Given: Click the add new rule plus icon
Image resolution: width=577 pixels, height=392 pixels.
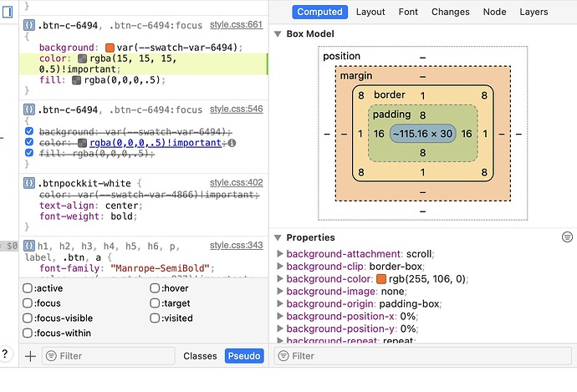Looking at the screenshot, I should tap(30, 356).
